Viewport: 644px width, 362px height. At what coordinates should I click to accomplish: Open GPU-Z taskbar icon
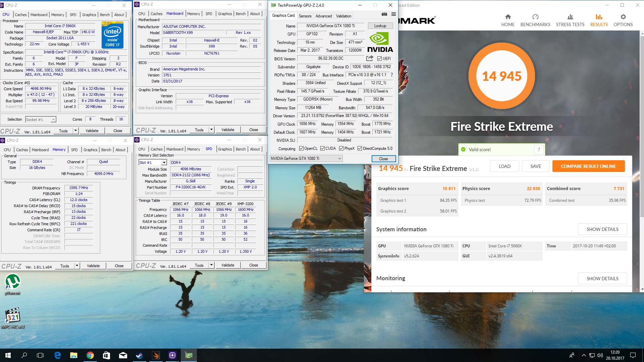click(x=189, y=355)
